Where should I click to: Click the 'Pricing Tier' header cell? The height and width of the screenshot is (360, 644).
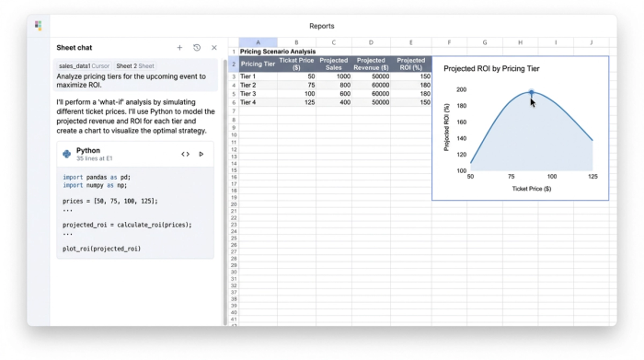coord(258,64)
